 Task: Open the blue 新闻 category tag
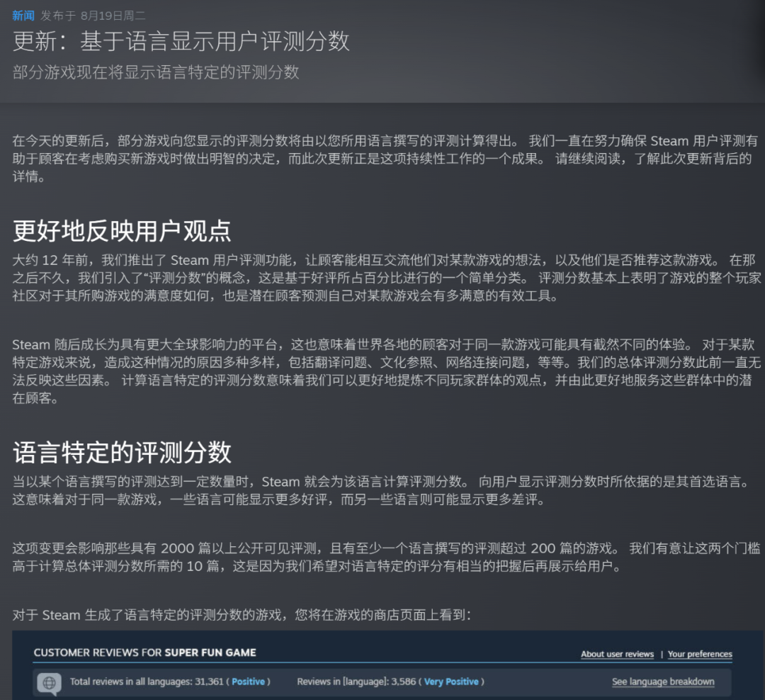pyautogui.click(x=23, y=16)
